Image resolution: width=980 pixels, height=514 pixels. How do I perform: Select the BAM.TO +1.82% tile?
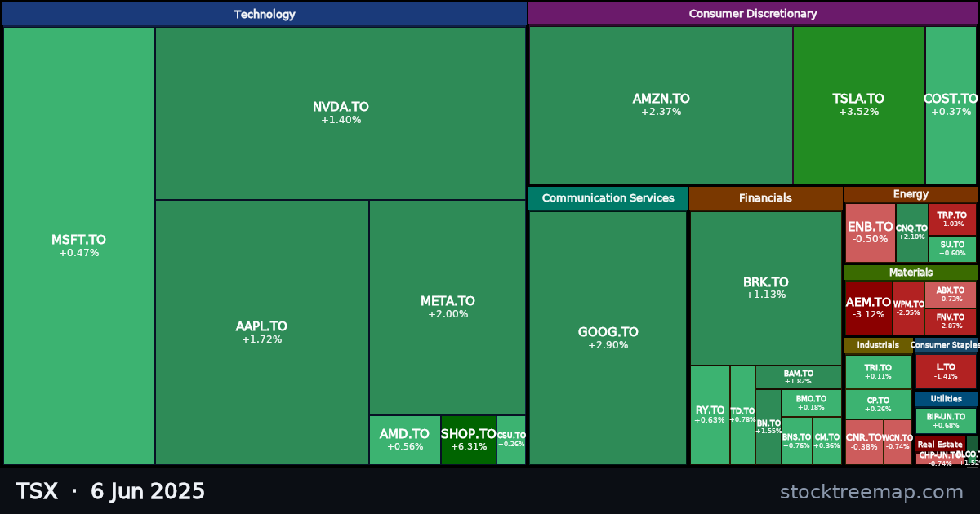[x=798, y=377]
